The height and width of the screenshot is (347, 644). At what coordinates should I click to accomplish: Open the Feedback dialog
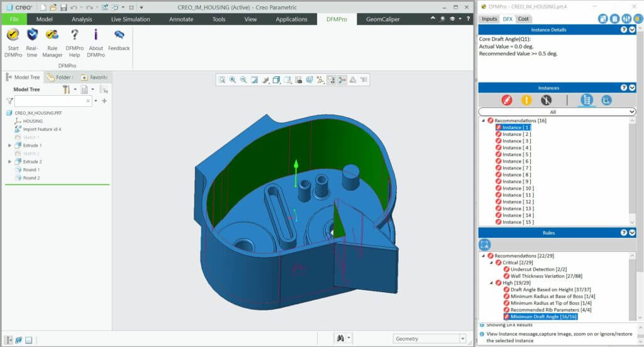click(x=119, y=40)
